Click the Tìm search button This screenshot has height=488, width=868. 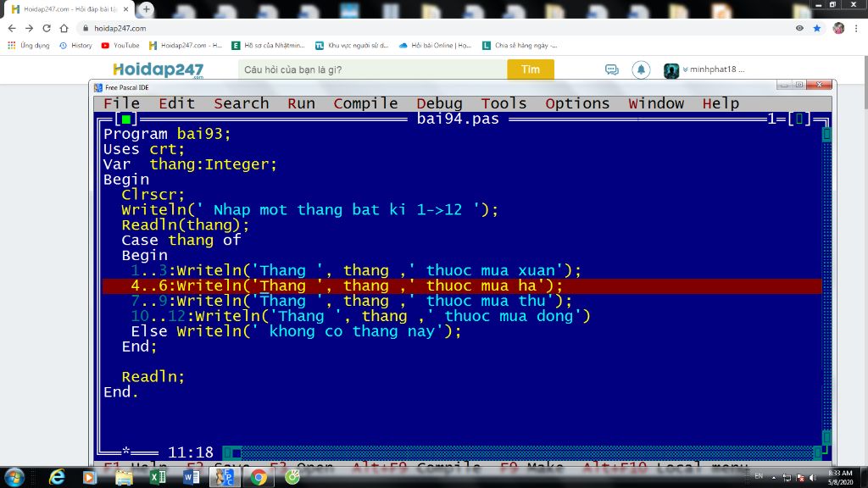click(x=531, y=69)
